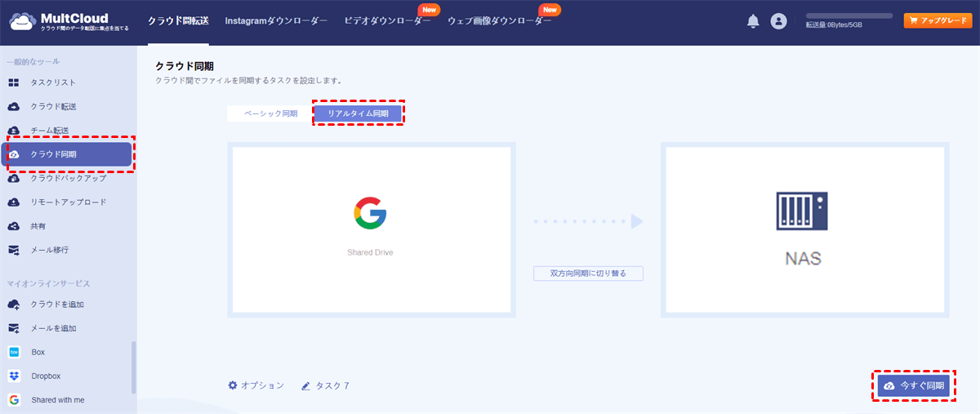The image size is (980, 414).
Task: Click the メール移行 icon
Action: pos(14,250)
